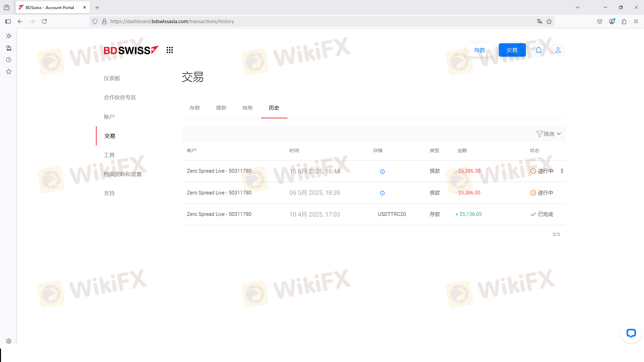The width and height of the screenshot is (644, 362).
Task: Open the apps grid menu icon
Action: pyautogui.click(x=170, y=50)
